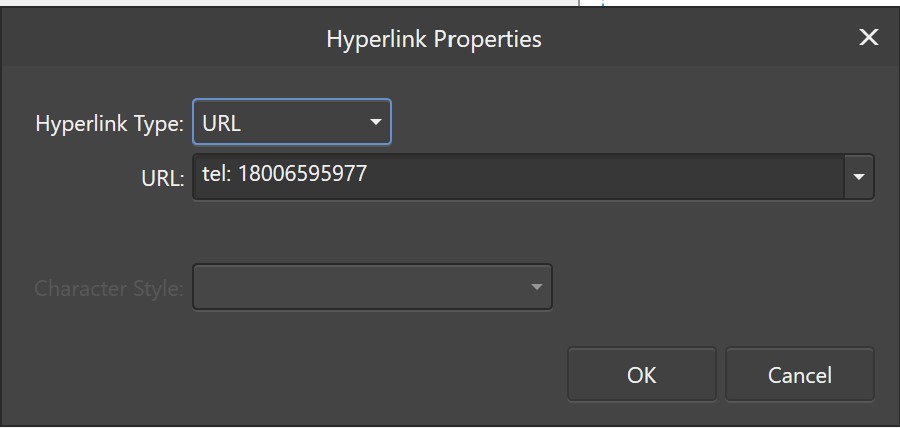The width and height of the screenshot is (900, 428).
Task: Click the greyed Character Style label
Action: pos(109,288)
